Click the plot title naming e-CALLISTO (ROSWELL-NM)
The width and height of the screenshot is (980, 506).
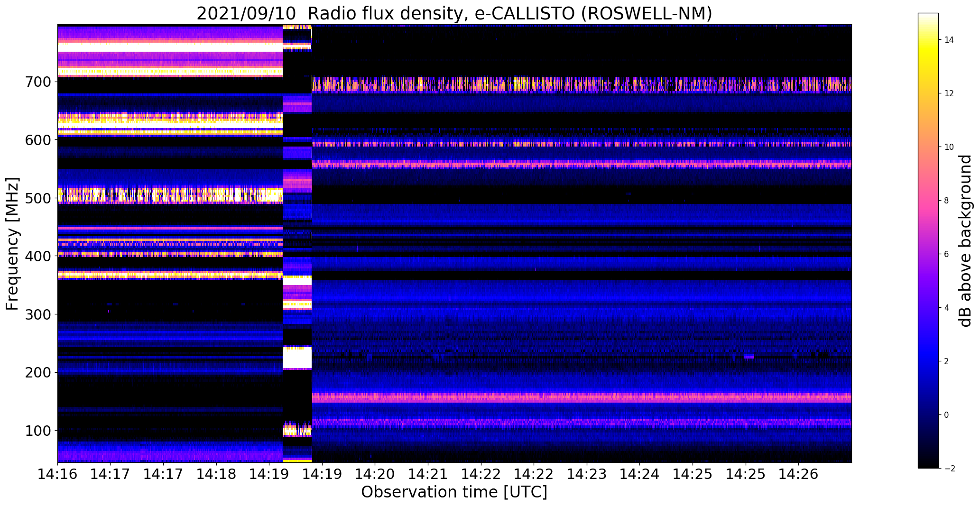click(x=454, y=13)
